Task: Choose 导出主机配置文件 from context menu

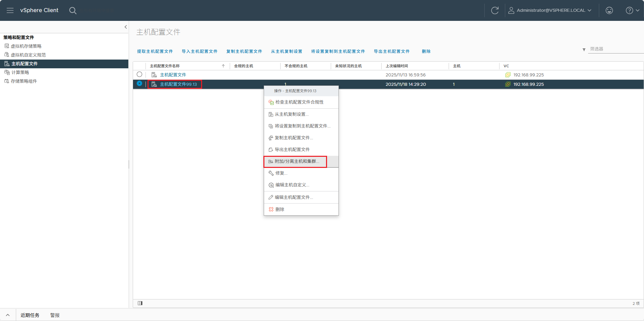Action: pos(301,150)
